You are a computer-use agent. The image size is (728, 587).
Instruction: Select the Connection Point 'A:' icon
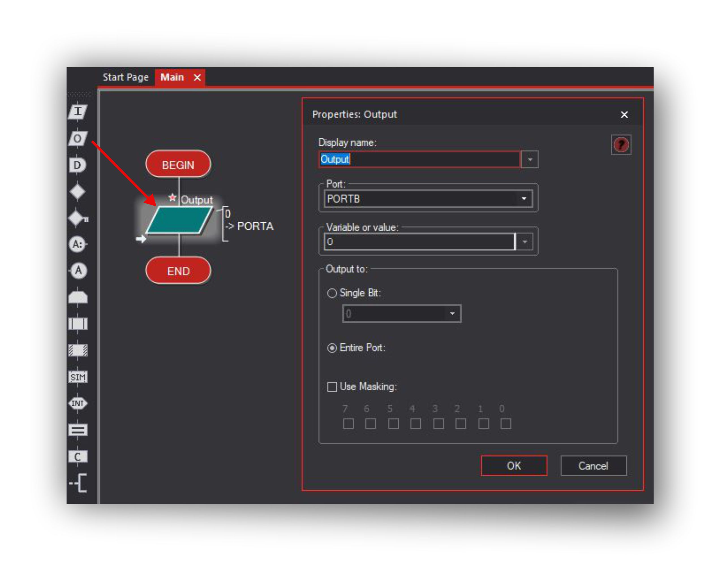(78, 244)
